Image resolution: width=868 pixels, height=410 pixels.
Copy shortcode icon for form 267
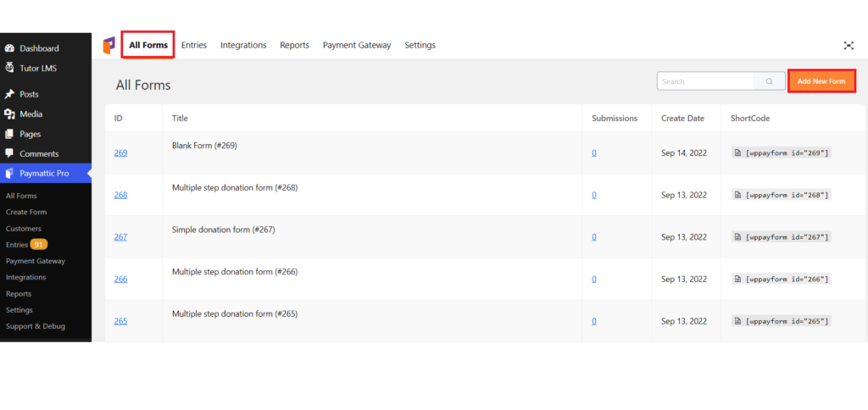[x=737, y=237]
